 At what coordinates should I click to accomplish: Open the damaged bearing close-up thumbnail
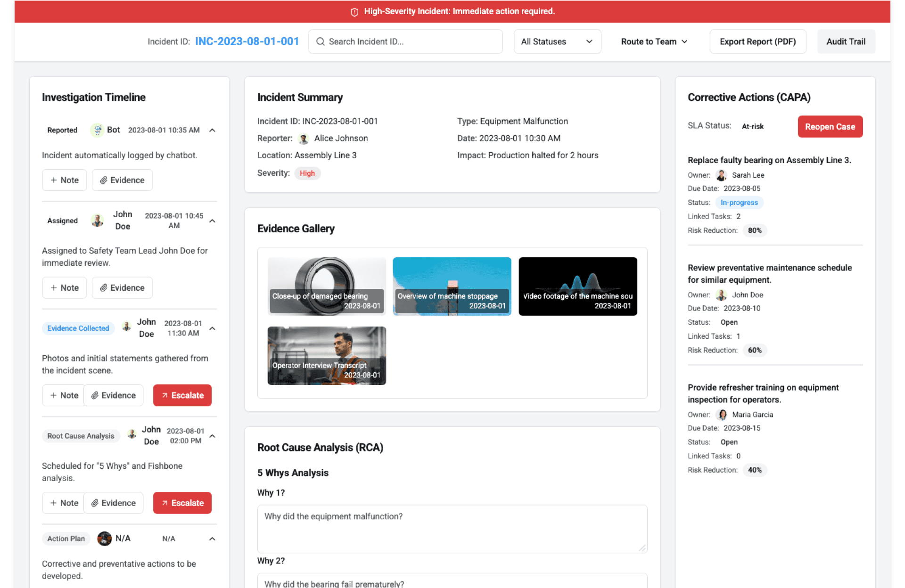click(x=327, y=286)
